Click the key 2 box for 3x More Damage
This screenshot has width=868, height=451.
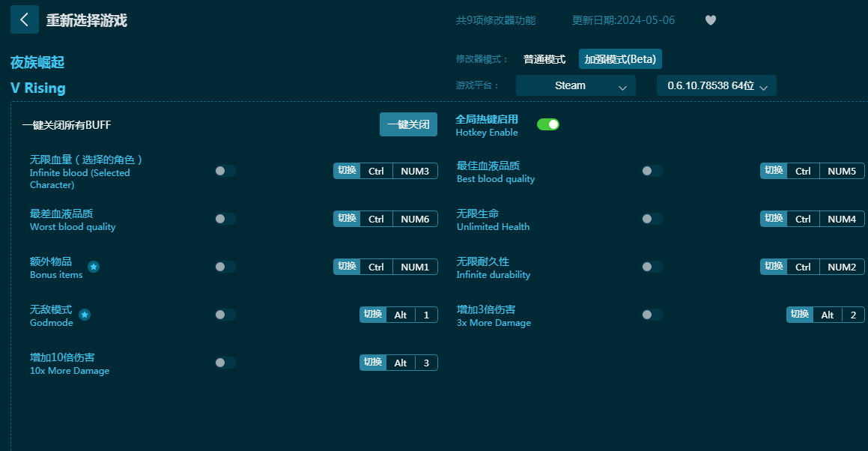point(853,315)
